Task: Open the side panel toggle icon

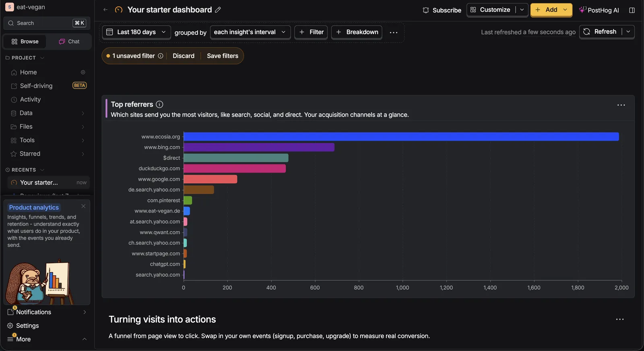Action: coord(632,10)
